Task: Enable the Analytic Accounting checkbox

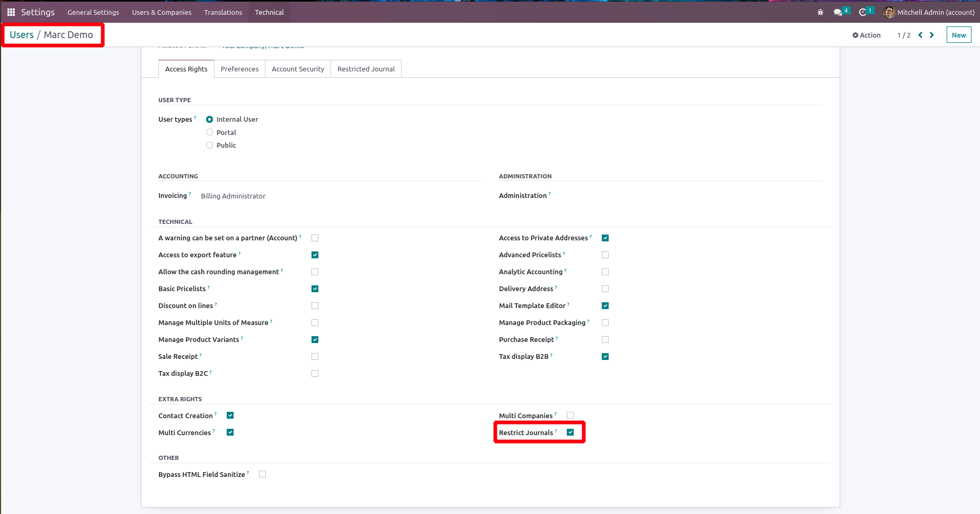Action: [605, 272]
